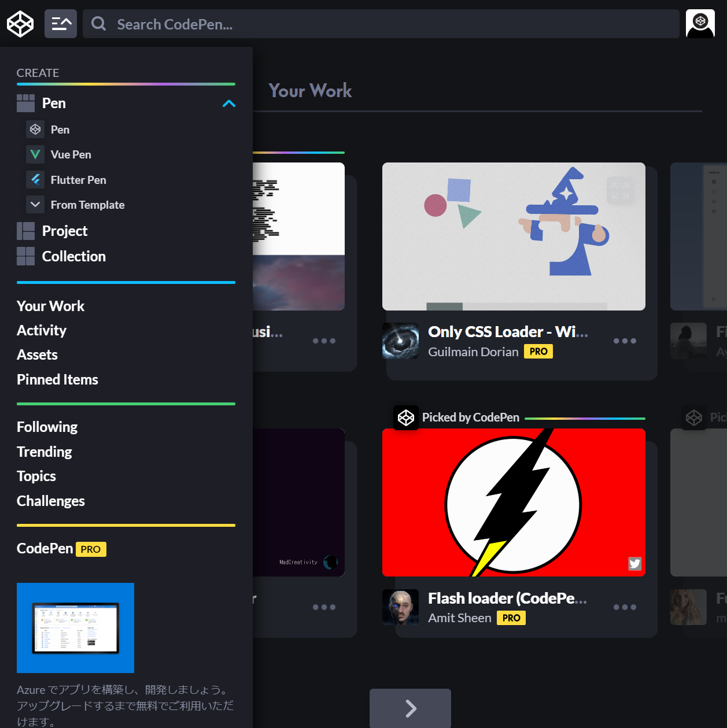Open options menu for Flash loader pen
The width and height of the screenshot is (727, 728).
click(x=625, y=607)
